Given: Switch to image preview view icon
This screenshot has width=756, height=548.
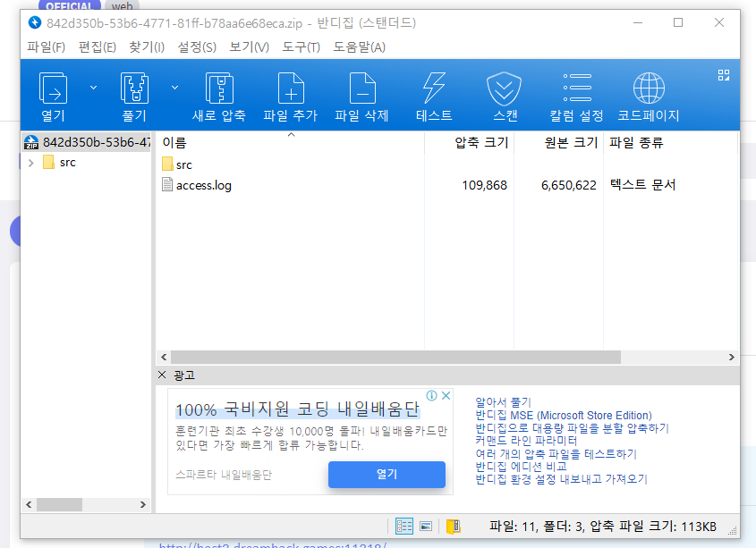Looking at the screenshot, I should point(426,527).
